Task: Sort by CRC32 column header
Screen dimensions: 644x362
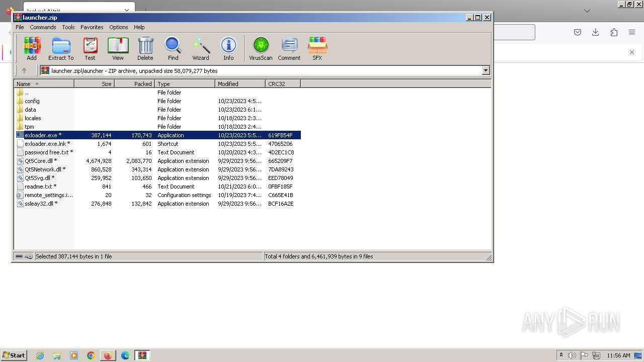Action: click(283, 84)
